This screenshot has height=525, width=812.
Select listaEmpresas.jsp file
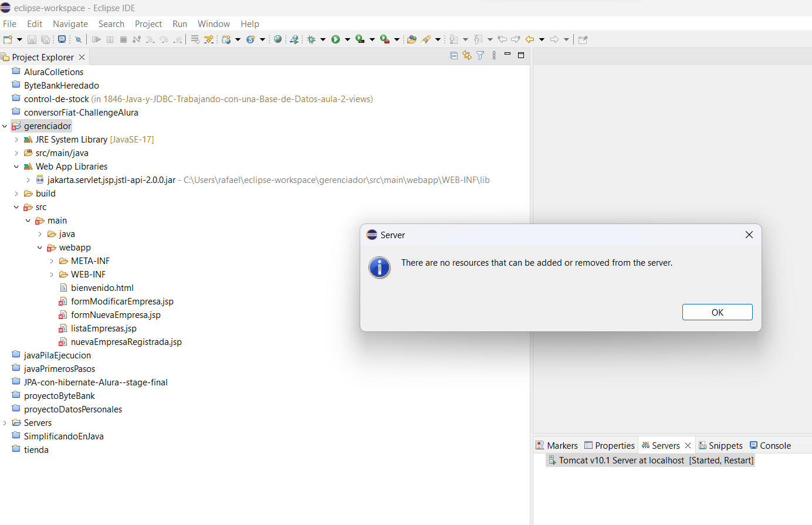pyautogui.click(x=104, y=328)
